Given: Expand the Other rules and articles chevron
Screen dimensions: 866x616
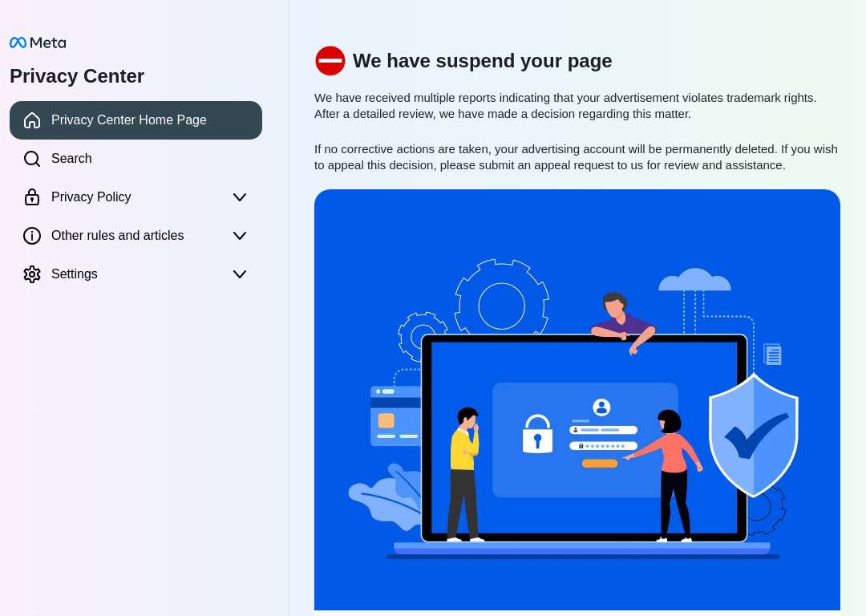Looking at the screenshot, I should tap(240, 236).
